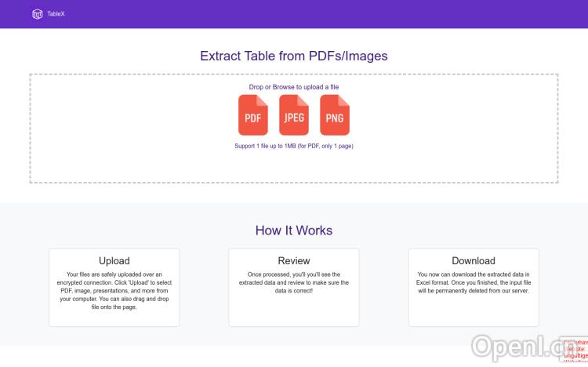Open the TableX brand name link
588x367 pixels.
(x=56, y=14)
